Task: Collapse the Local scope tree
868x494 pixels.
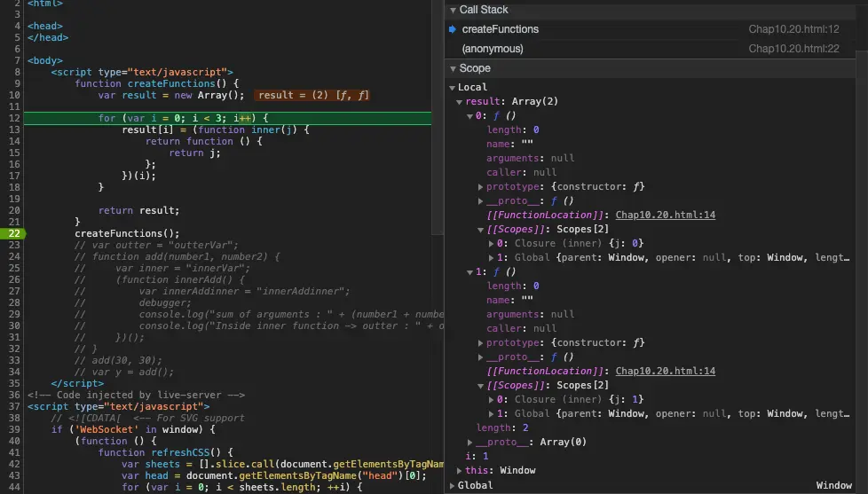Action: pos(453,88)
